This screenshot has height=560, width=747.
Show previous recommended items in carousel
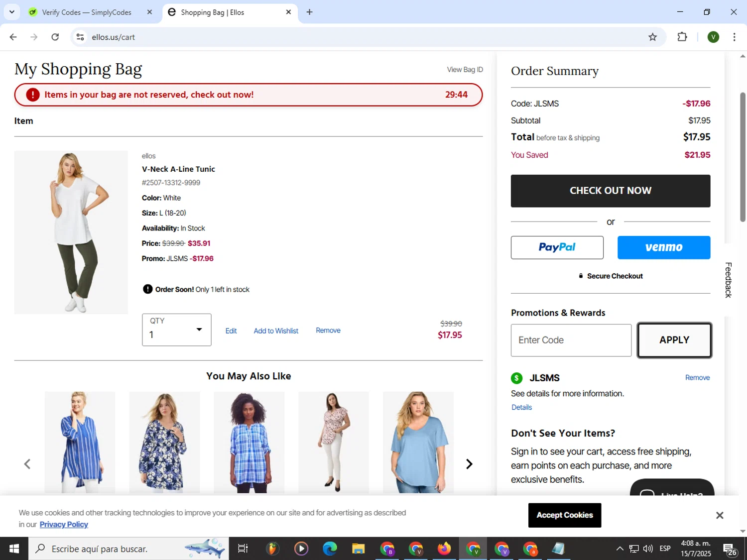[27, 464]
